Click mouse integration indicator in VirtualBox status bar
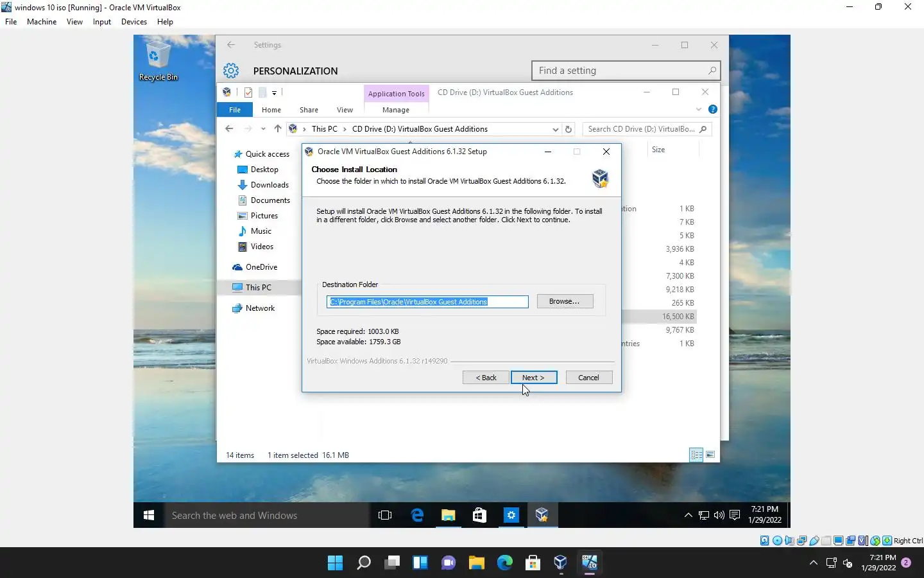 coord(875,541)
